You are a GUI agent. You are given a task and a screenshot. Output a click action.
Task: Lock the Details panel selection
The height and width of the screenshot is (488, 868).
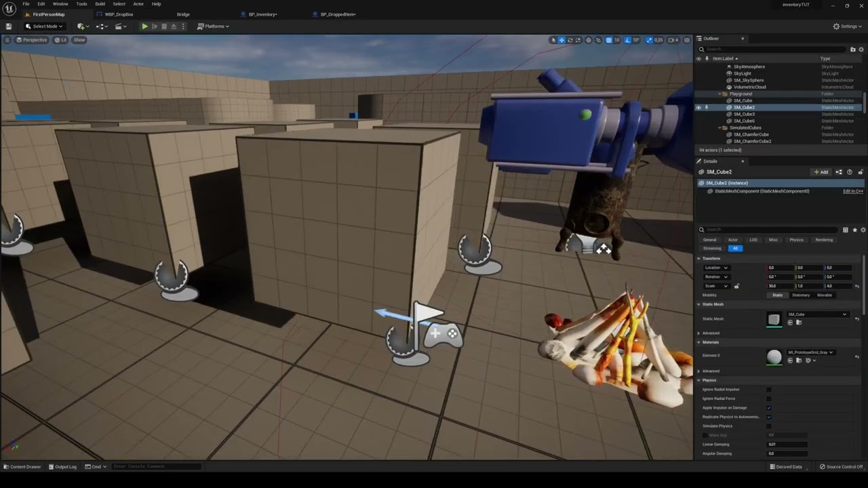[x=861, y=171]
